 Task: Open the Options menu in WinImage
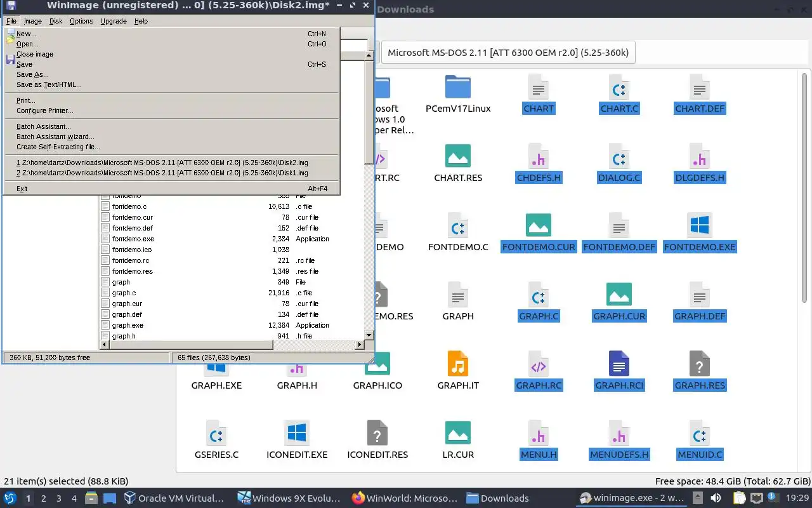click(x=81, y=21)
